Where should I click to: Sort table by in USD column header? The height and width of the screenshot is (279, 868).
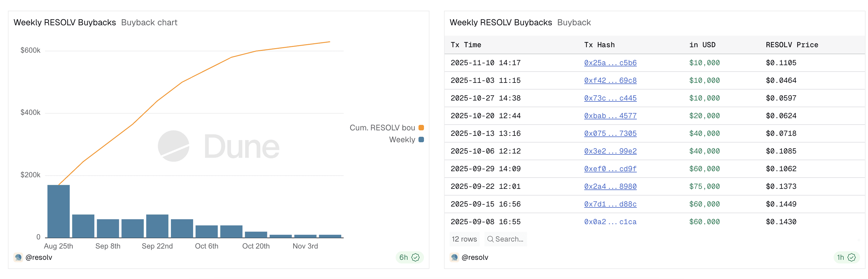pyautogui.click(x=702, y=45)
